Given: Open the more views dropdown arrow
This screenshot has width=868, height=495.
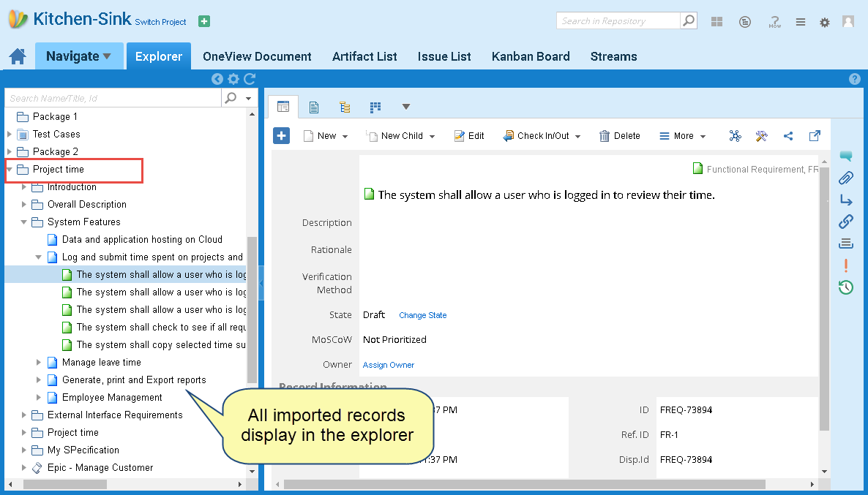Looking at the screenshot, I should [405, 107].
